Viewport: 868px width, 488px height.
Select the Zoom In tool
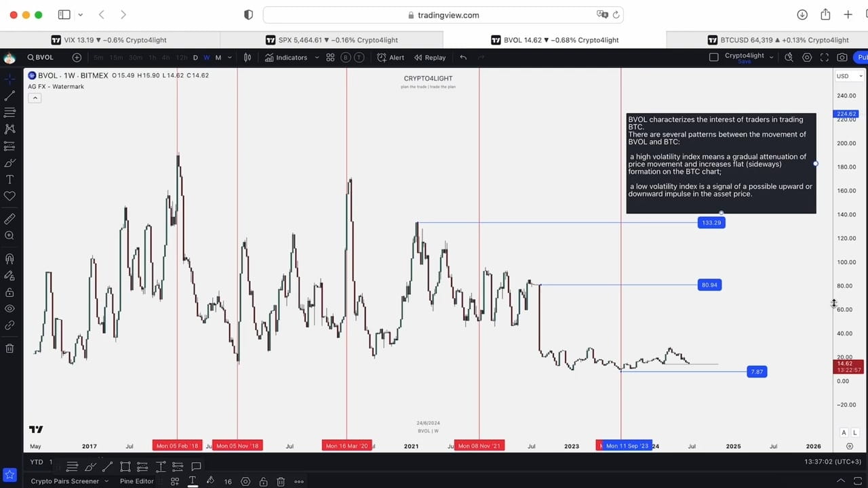coord(9,235)
